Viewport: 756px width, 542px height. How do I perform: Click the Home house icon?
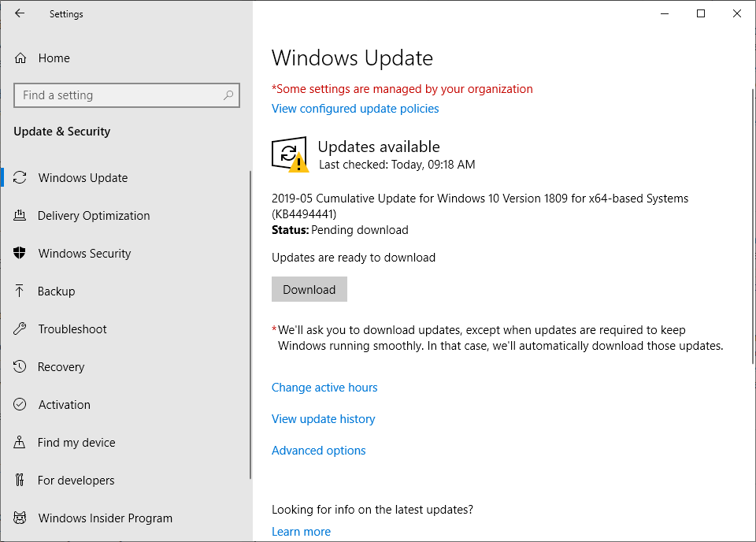(x=20, y=58)
